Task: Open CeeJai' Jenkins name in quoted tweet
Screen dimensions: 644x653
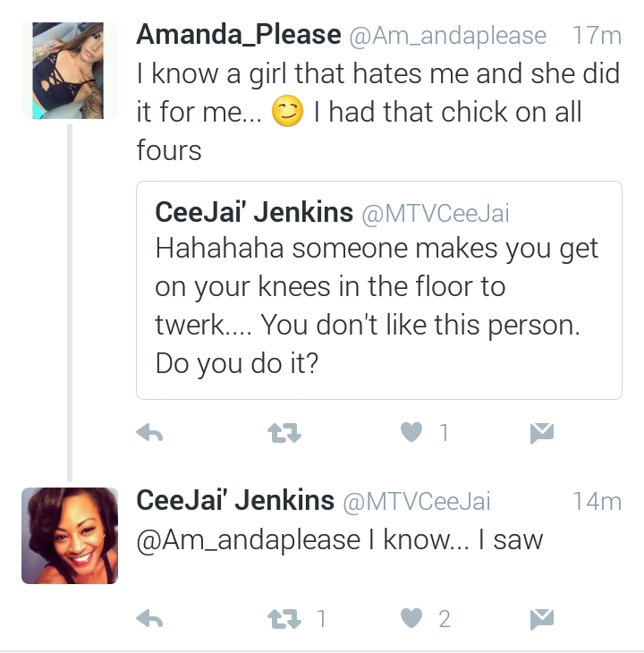Action: (x=254, y=212)
